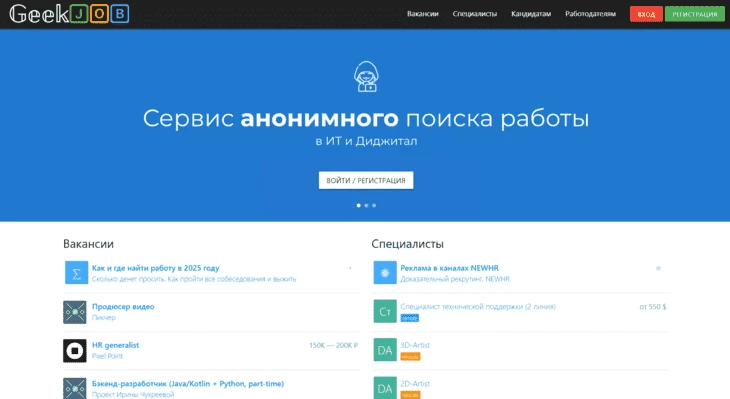Click 'Доказательный рекрутинг, NEWHR' subtitle

tap(455, 279)
